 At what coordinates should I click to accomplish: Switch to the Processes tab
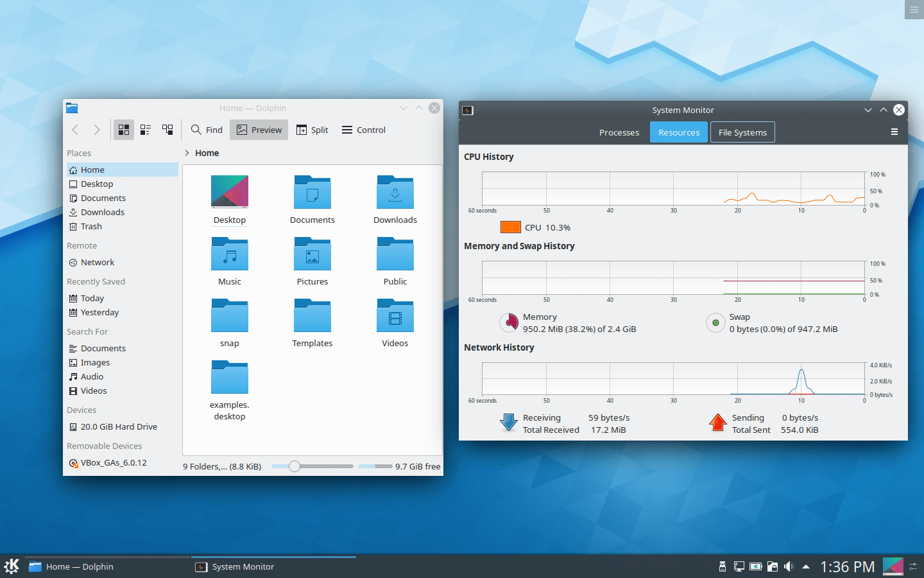pyautogui.click(x=619, y=132)
